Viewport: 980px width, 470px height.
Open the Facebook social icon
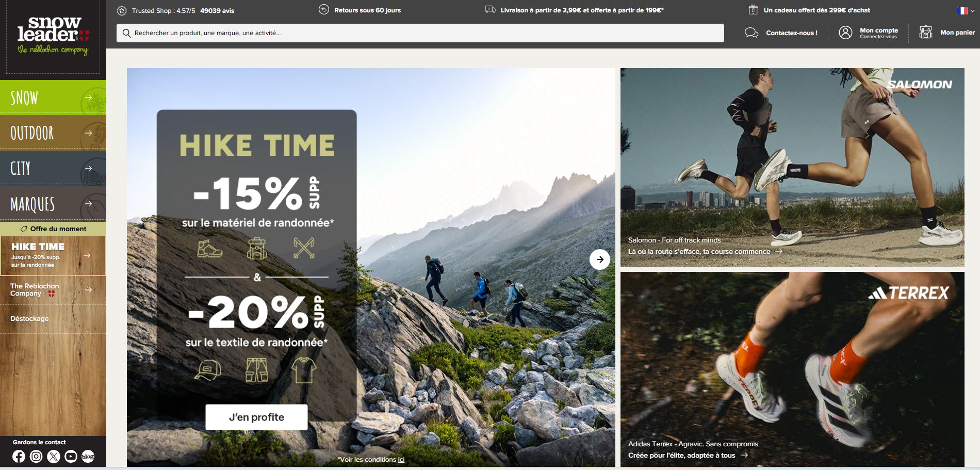click(19, 456)
